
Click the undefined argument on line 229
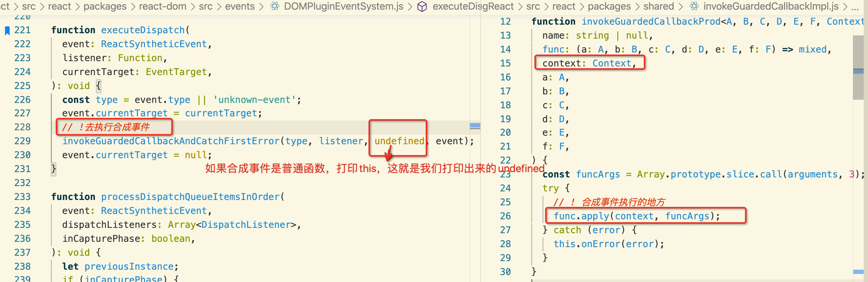click(399, 141)
